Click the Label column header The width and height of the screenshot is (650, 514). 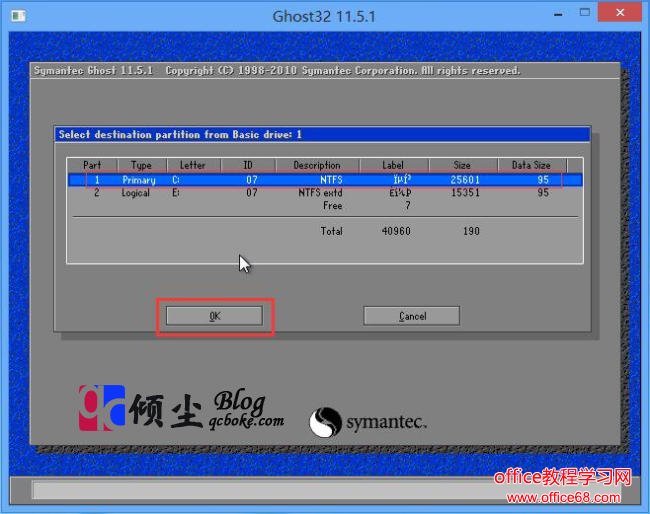(393, 165)
